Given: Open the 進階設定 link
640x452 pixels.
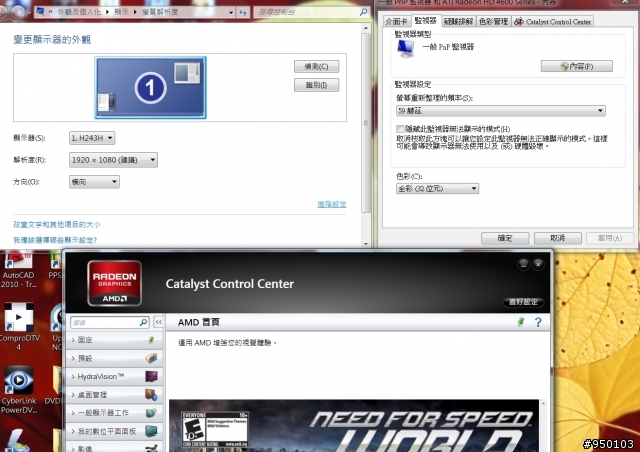Looking at the screenshot, I should tap(332, 204).
